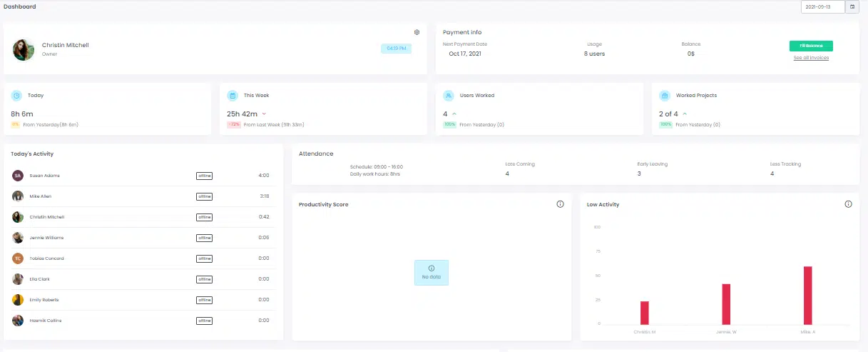The width and height of the screenshot is (868, 352).
Task: Click Ella Clark's avatar
Action: pyautogui.click(x=18, y=279)
